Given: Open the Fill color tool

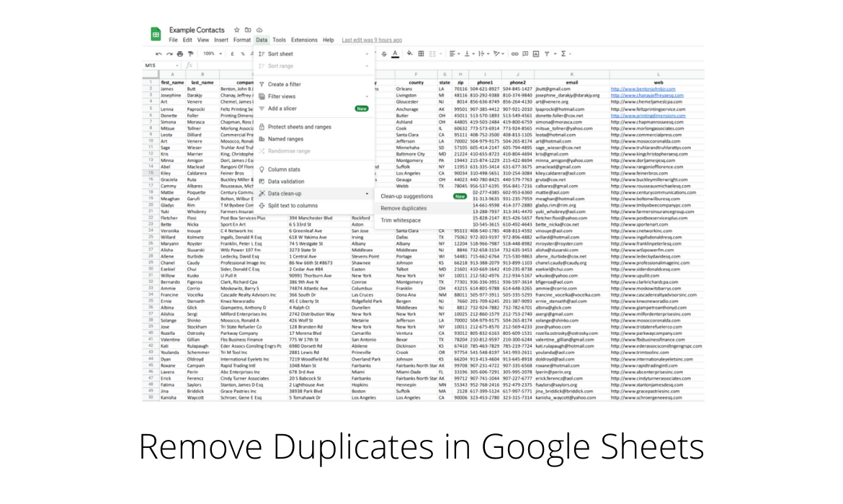Looking at the screenshot, I should tap(409, 54).
